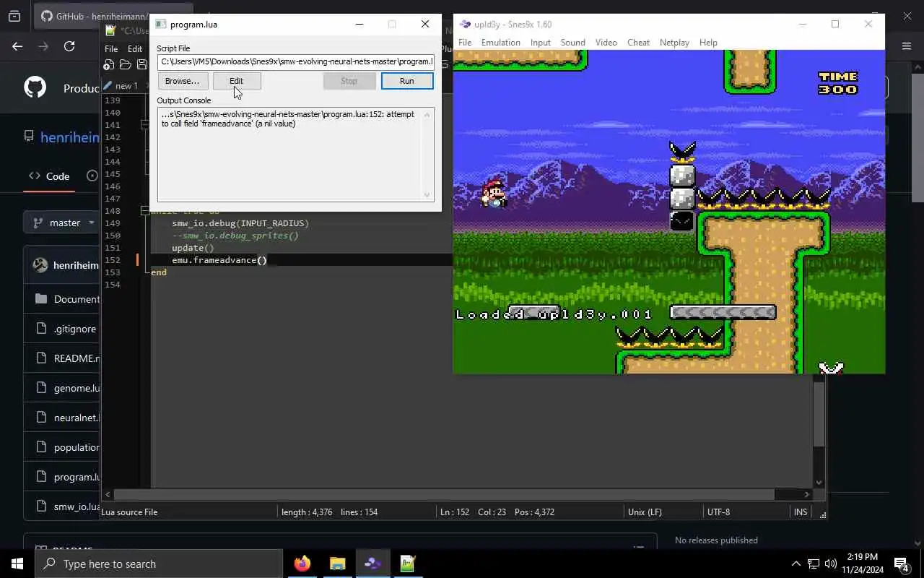Click Notepad++ vertical scrollbar down arrow
The width and height of the screenshot is (924, 578).
(819, 483)
